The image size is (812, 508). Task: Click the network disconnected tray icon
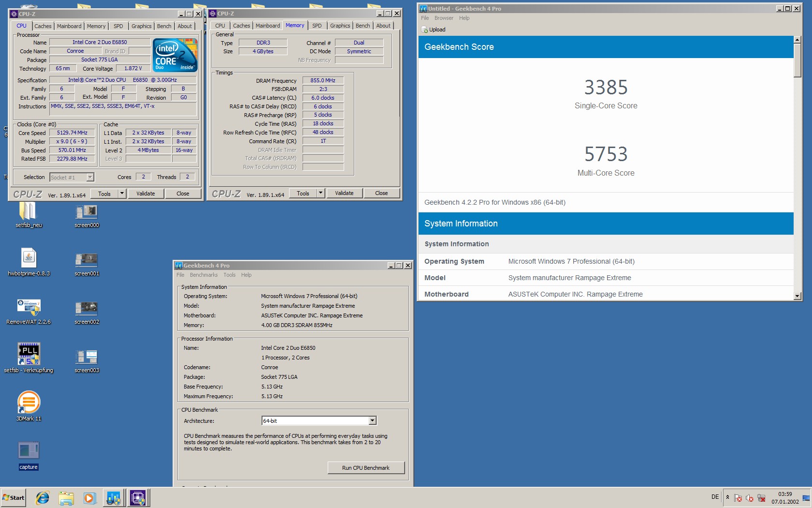761,498
